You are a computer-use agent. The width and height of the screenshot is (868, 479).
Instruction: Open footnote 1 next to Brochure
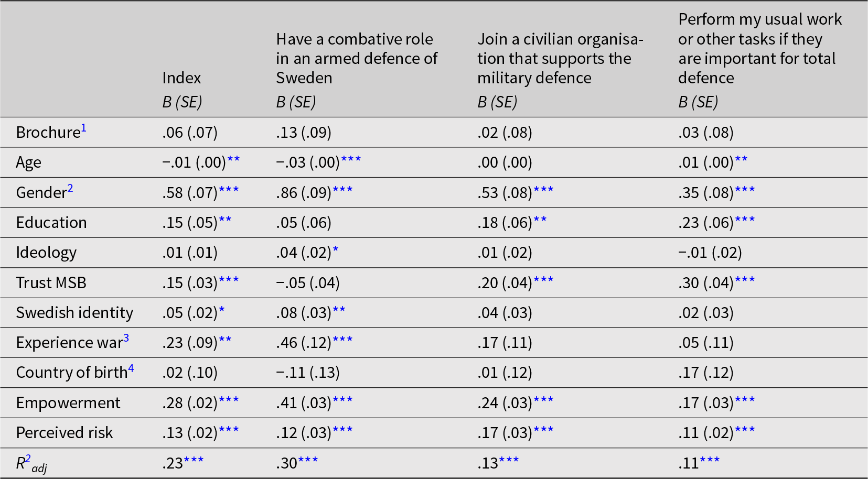pyautogui.click(x=84, y=128)
